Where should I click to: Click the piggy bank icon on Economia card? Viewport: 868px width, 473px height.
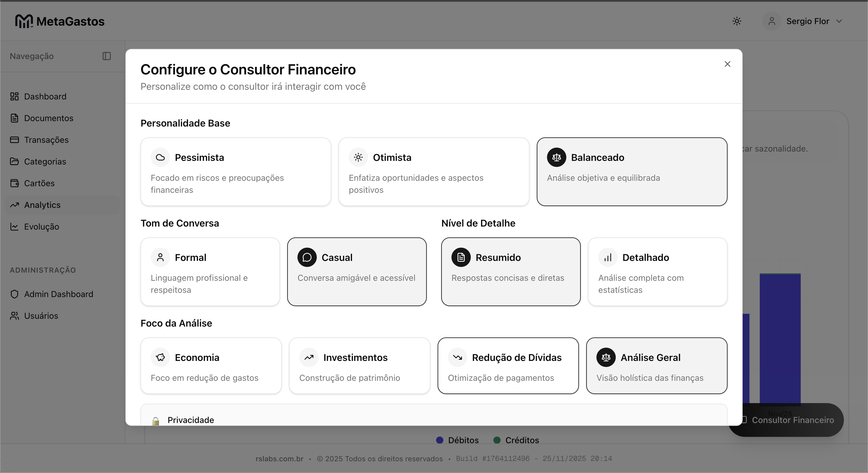(160, 357)
